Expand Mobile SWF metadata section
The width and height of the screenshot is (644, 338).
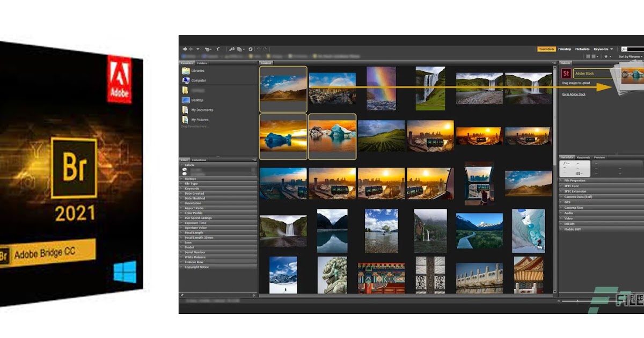601,229
